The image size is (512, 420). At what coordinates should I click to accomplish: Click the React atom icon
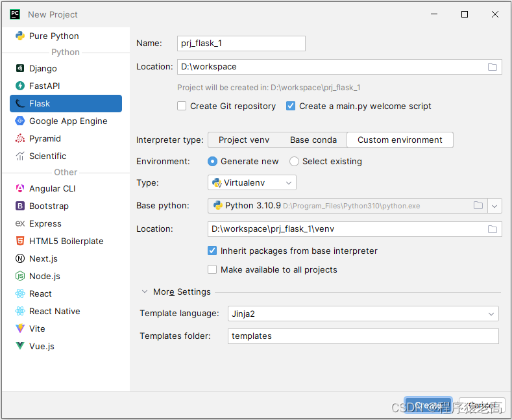pyautogui.click(x=20, y=293)
